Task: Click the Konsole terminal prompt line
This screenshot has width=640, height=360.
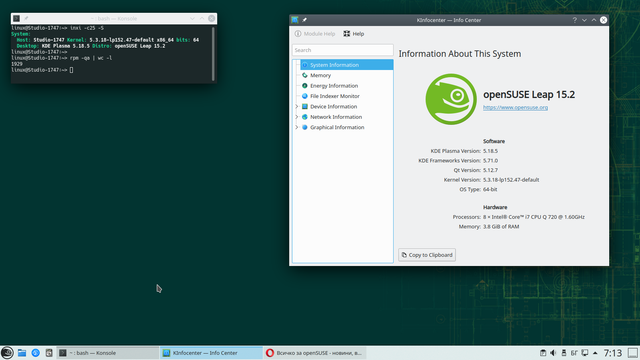Action: [x=42, y=70]
